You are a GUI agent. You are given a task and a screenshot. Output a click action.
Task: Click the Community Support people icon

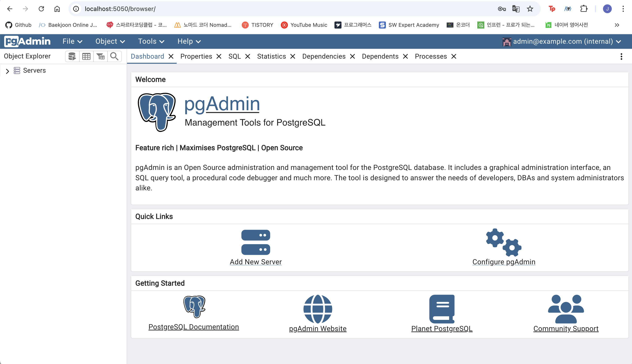tap(566, 309)
